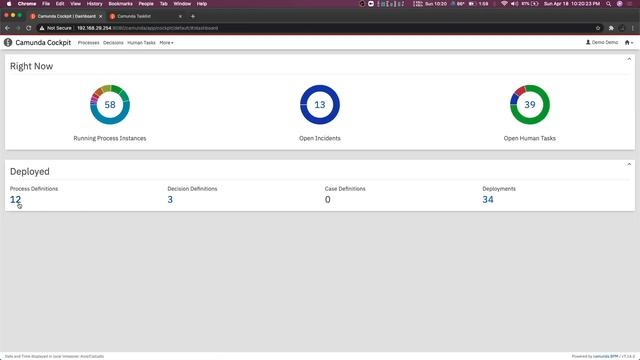Click the 58 running process instances count

(x=110, y=105)
